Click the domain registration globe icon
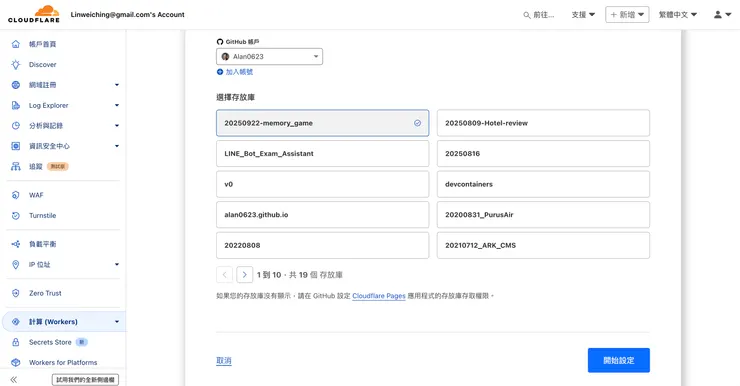This screenshot has width=740, height=386. pos(16,85)
